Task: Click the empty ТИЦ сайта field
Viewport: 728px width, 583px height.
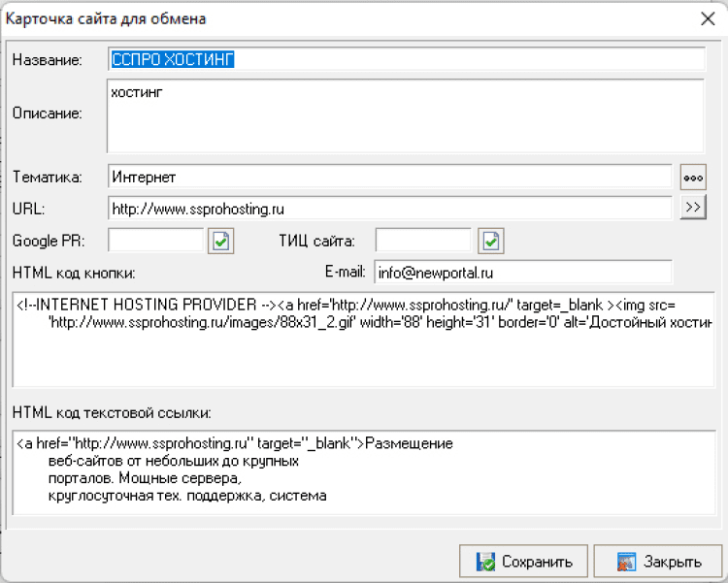Action: 423,241
